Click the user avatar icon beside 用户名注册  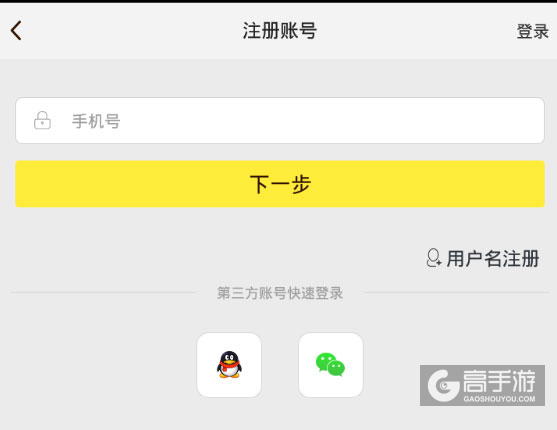tap(433, 258)
